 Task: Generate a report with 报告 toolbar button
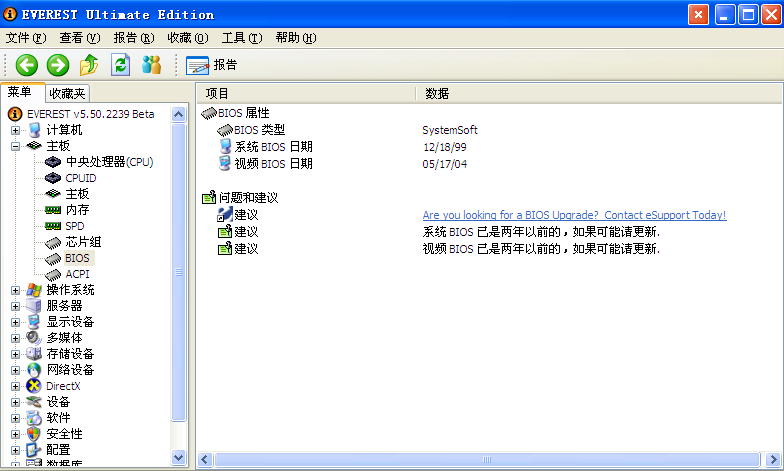pyautogui.click(x=211, y=65)
